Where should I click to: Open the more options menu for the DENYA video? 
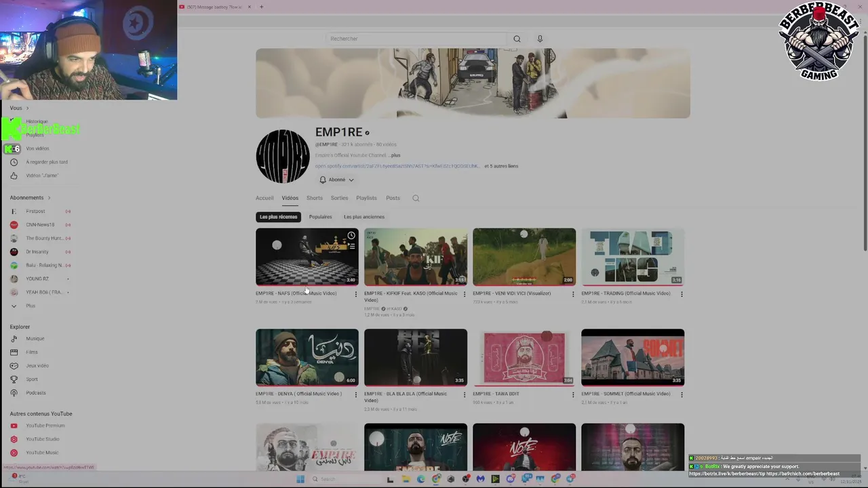356,394
